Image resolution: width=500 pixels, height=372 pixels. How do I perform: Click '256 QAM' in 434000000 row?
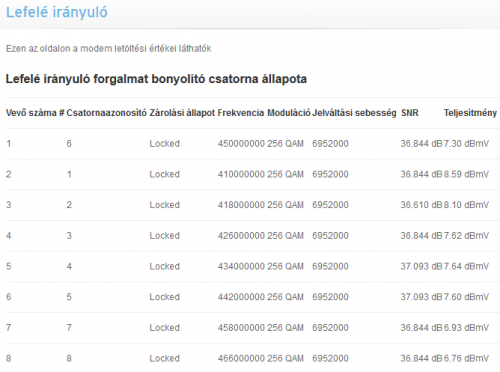[285, 266]
